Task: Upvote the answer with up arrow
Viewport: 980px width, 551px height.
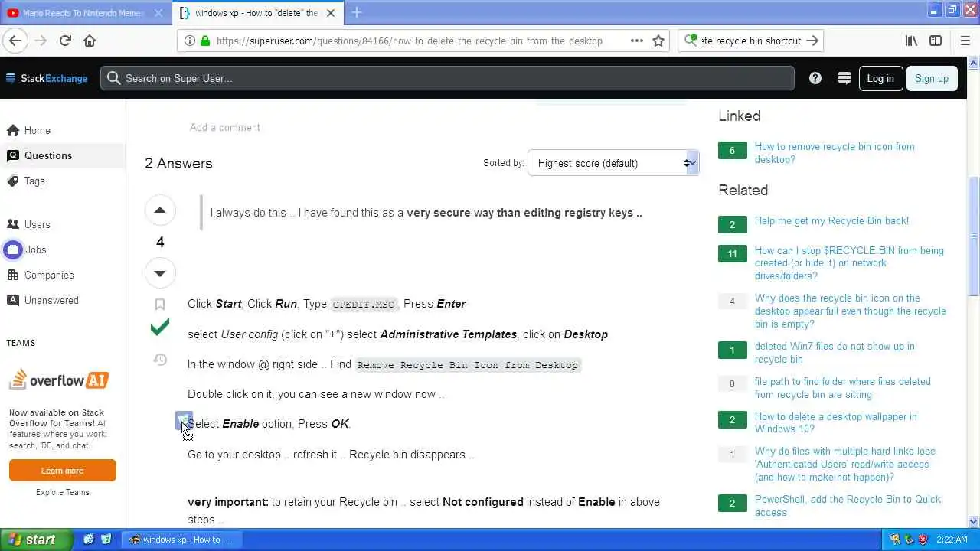Action: 160,210
